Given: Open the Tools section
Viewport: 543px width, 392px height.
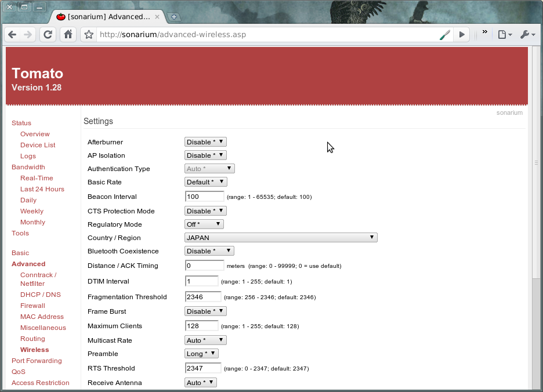Looking at the screenshot, I should (20, 233).
